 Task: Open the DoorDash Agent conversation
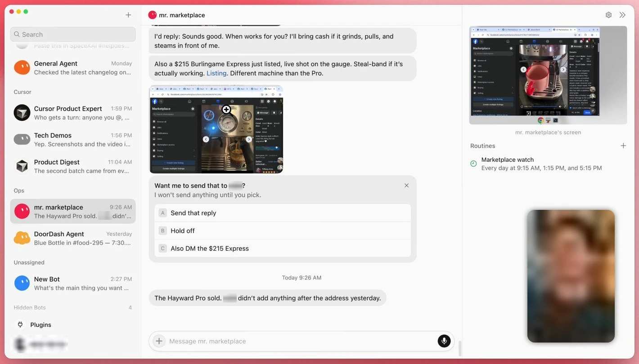[x=72, y=238]
